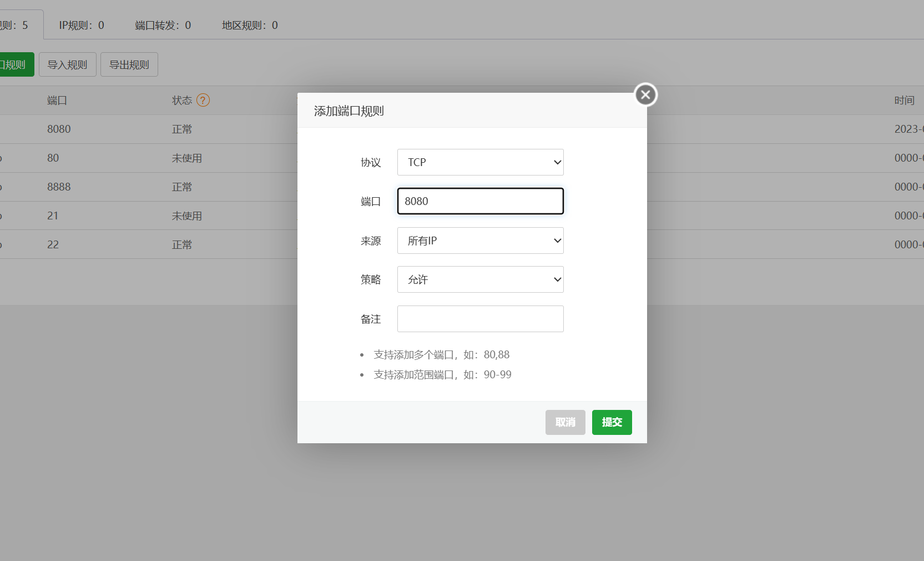Click 正常 status in port 22 row

(x=182, y=245)
